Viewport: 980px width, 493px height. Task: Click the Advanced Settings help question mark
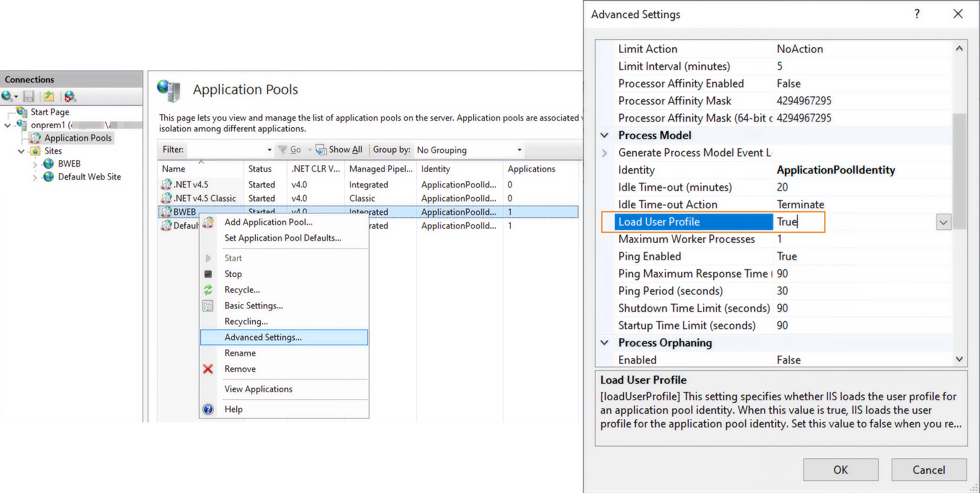(x=917, y=14)
